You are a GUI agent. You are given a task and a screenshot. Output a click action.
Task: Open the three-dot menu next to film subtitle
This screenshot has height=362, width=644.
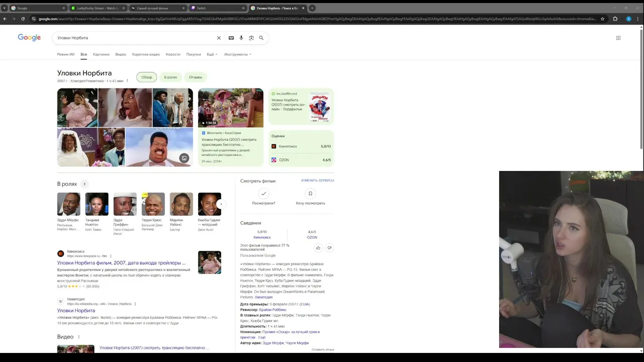[127, 81]
